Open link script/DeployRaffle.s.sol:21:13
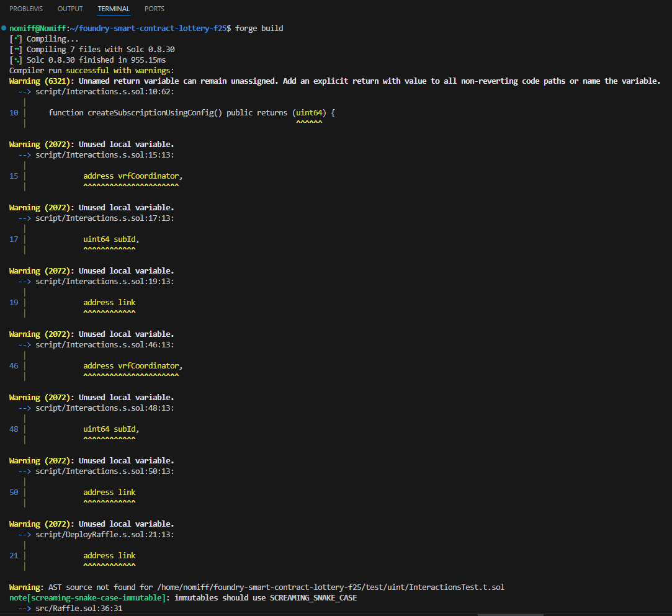Image resolution: width=672 pixels, height=616 pixels. (x=105, y=535)
